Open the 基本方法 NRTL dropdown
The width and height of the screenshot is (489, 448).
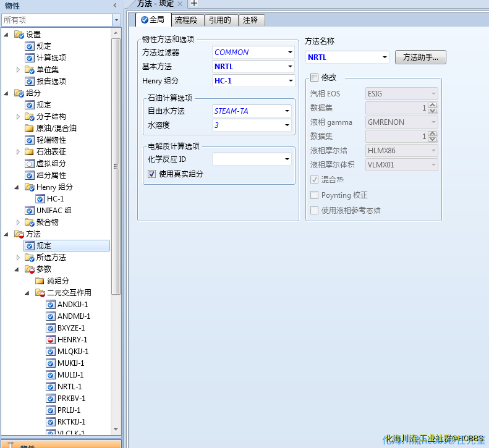pos(290,67)
